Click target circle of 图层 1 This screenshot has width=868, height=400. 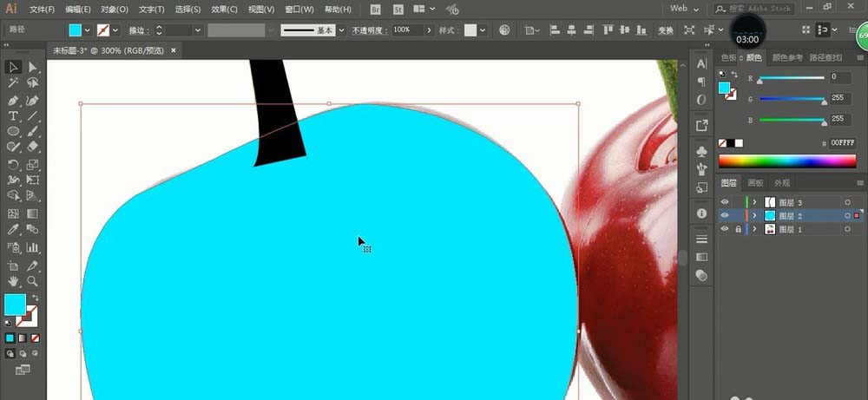(x=847, y=229)
